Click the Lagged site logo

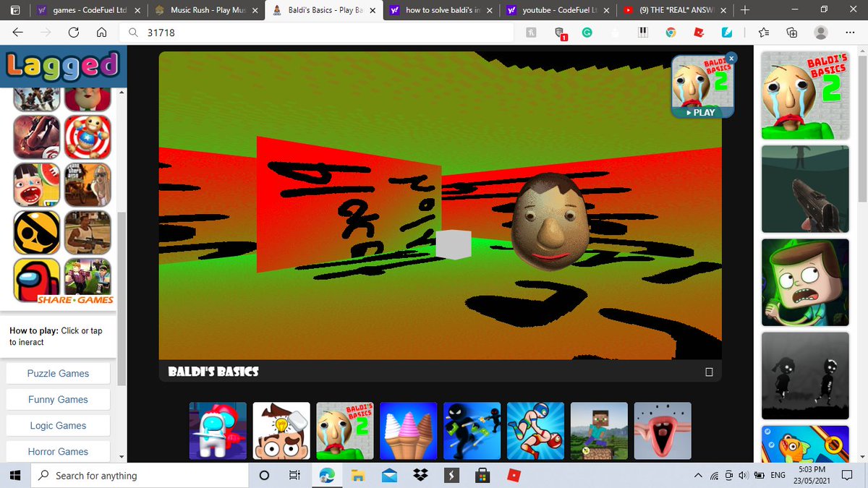click(x=61, y=67)
